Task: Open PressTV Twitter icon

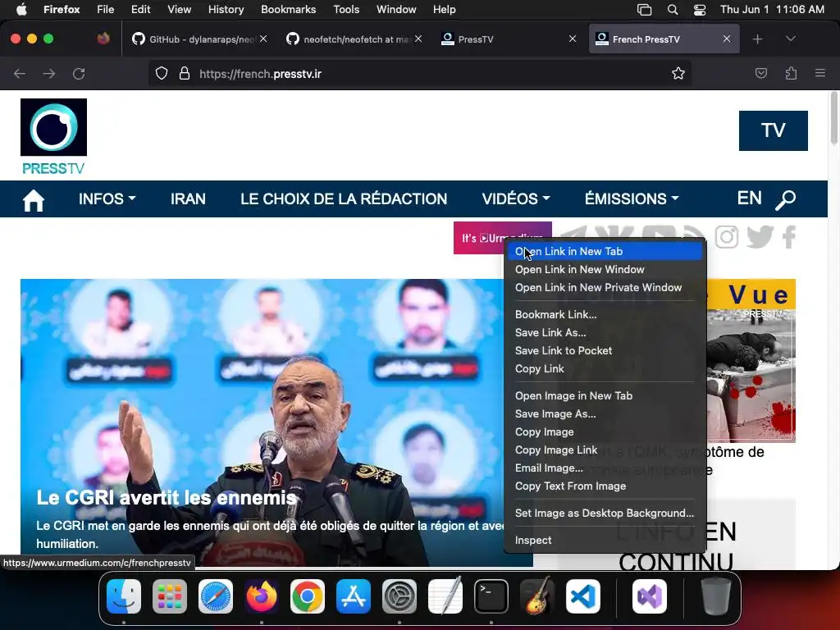Action: (x=760, y=237)
